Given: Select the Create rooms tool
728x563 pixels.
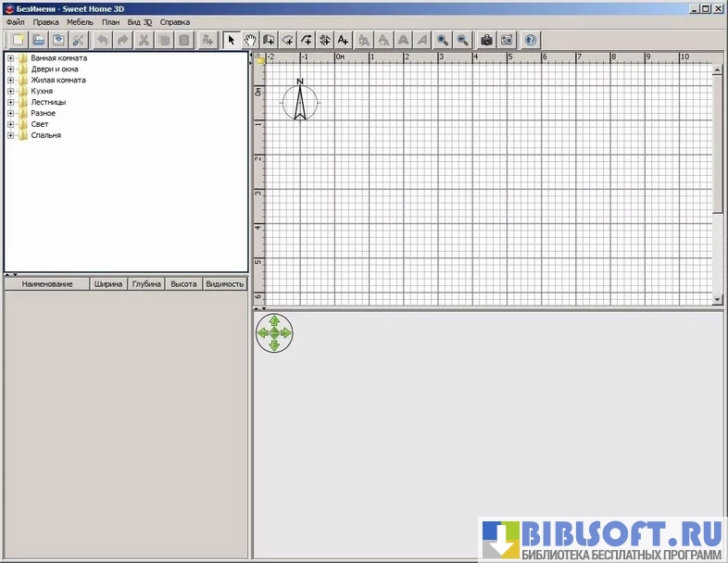Looking at the screenshot, I should tap(288, 40).
